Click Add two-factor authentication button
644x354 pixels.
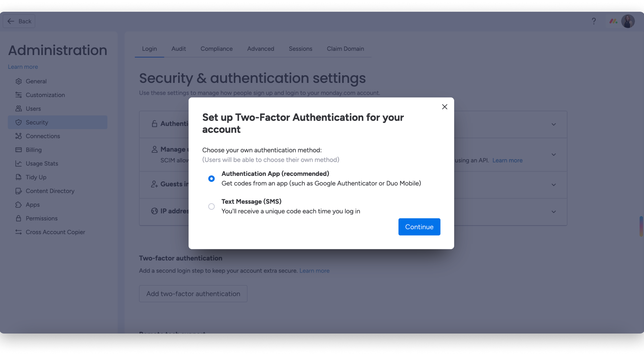point(193,294)
